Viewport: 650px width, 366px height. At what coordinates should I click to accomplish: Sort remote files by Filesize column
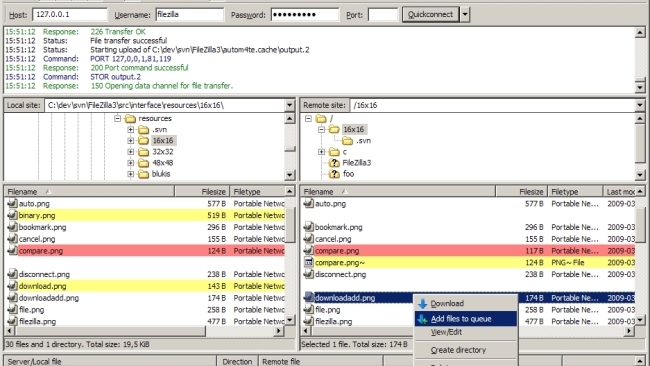[x=521, y=191]
